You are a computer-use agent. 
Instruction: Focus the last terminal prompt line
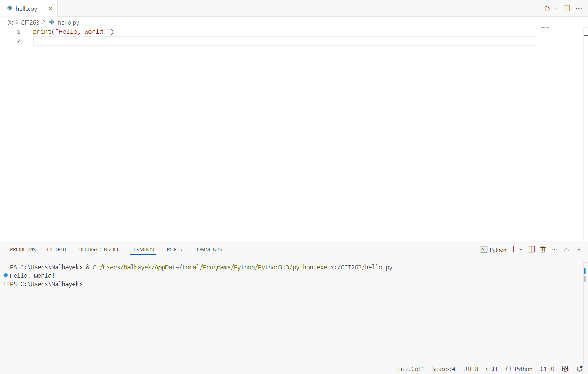46,284
